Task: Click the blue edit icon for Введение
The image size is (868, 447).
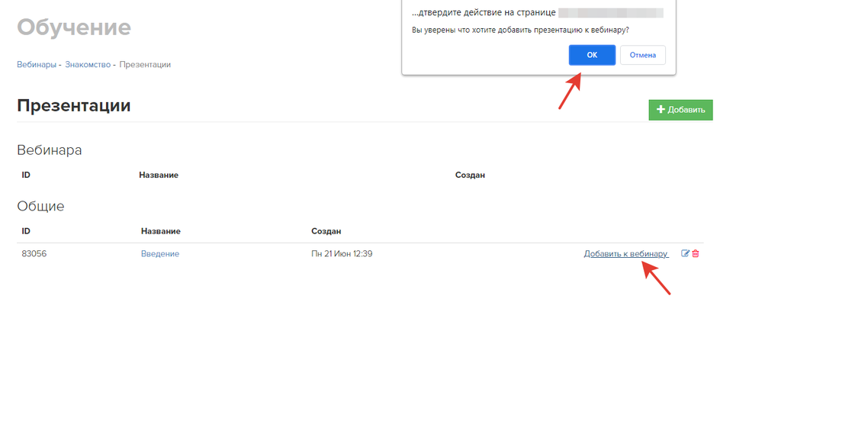Action: 685,253
